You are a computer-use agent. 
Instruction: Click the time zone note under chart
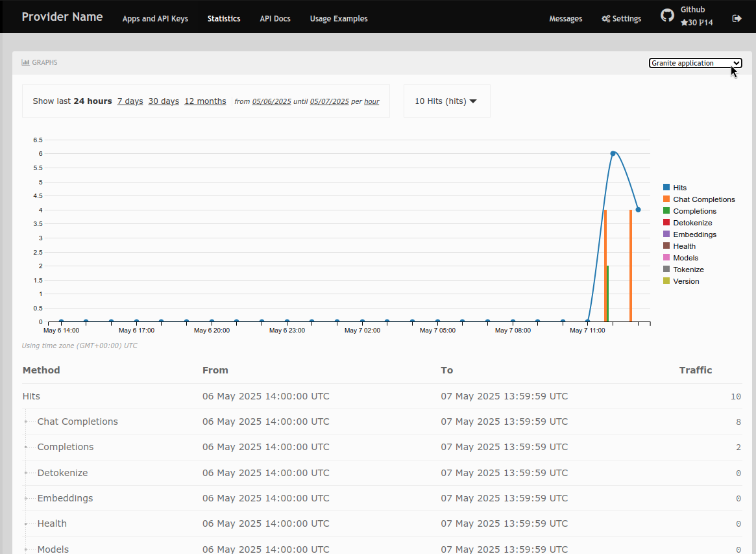pos(80,346)
